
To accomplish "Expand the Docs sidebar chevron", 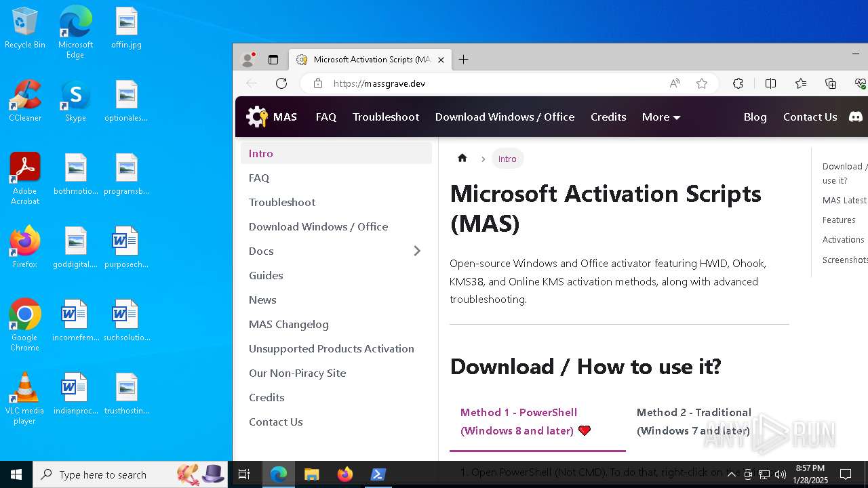I will [417, 251].
